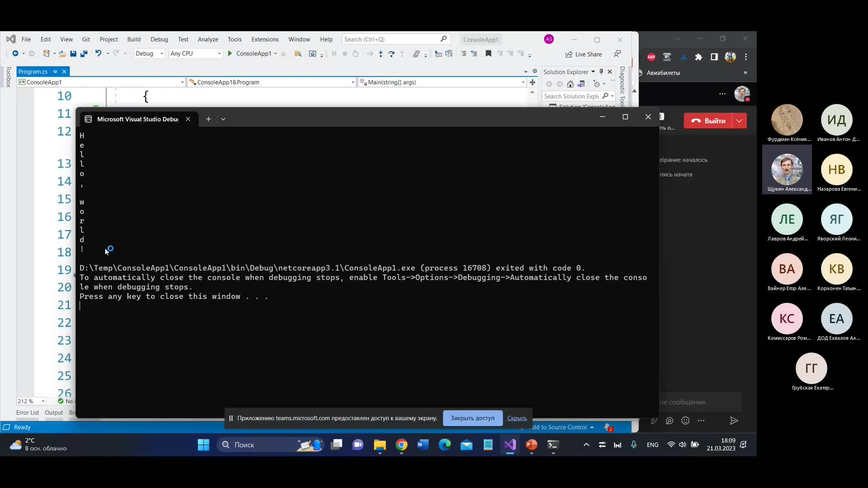The width and height of the screenshot is (868, 488).
Task: Click red Выйти leave call button
Action: pyautogui.click(x=708, y=121)
